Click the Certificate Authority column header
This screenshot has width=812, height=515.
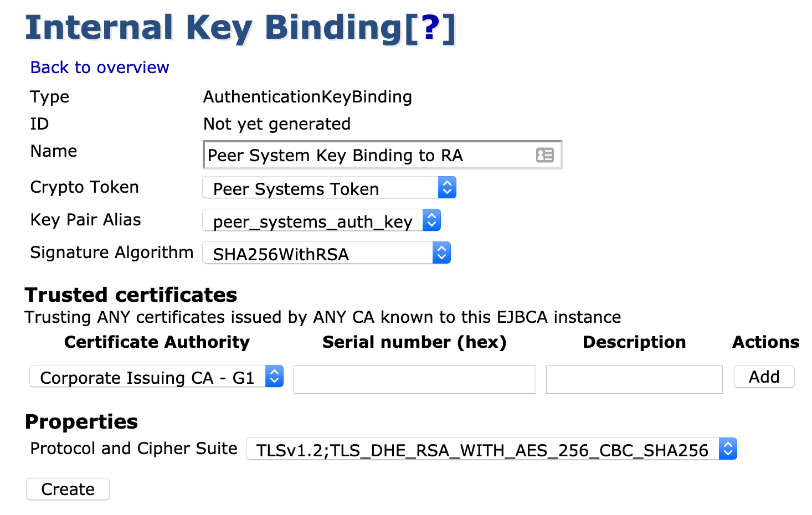tap(157, 342)
